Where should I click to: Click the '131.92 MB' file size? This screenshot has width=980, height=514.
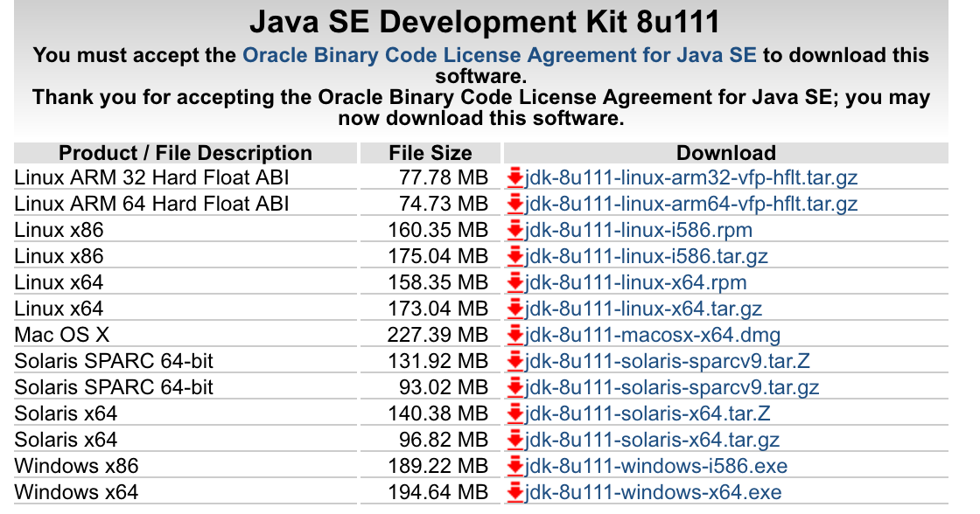(x=438, y=362)
